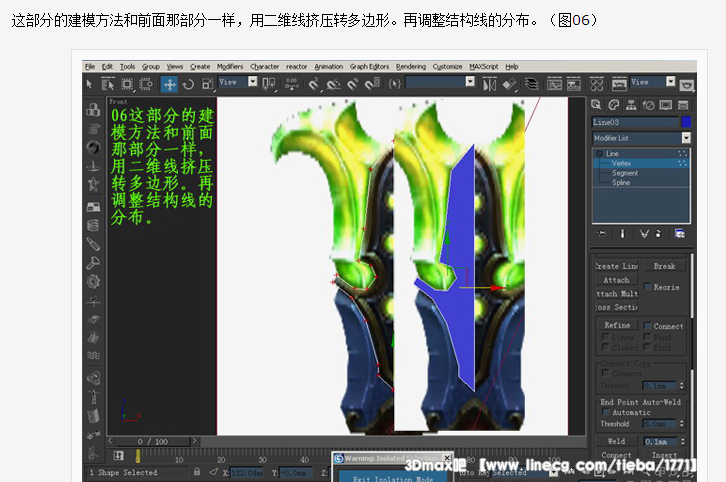Image resolution: width=726 pixels, height=482 pixels.
Task: Click the Select by Name icon
Action: pos(108,84)
